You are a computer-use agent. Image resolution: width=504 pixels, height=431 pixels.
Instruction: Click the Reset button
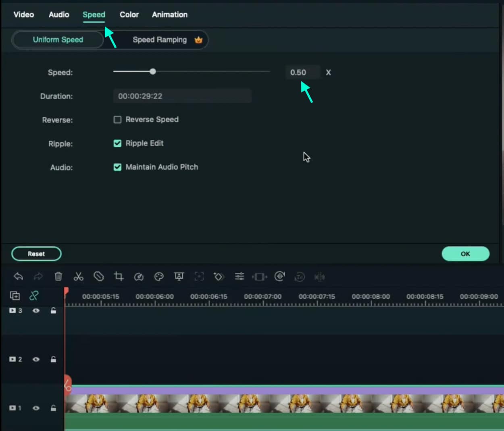pyautogui.click(x=36, y=254)
